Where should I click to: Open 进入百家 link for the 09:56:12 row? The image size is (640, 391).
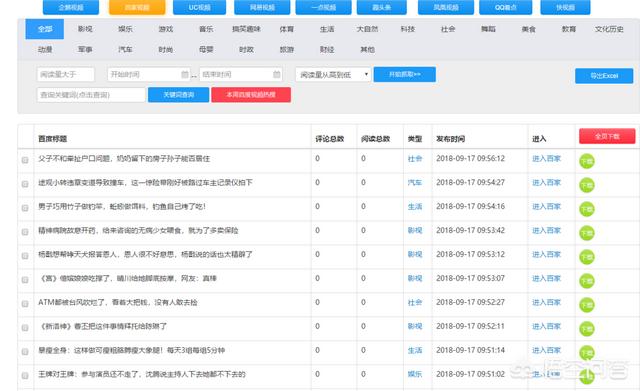[x=547, y=158]
